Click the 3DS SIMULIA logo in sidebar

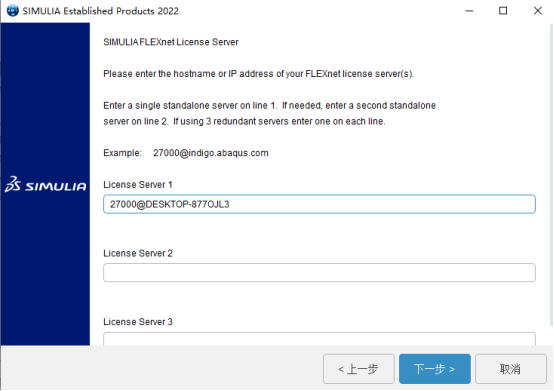45,184
